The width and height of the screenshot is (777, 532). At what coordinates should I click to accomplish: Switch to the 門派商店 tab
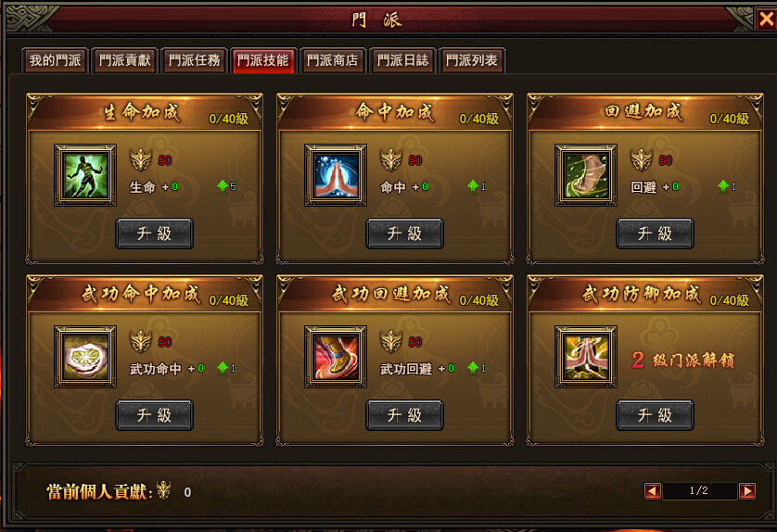333,60
